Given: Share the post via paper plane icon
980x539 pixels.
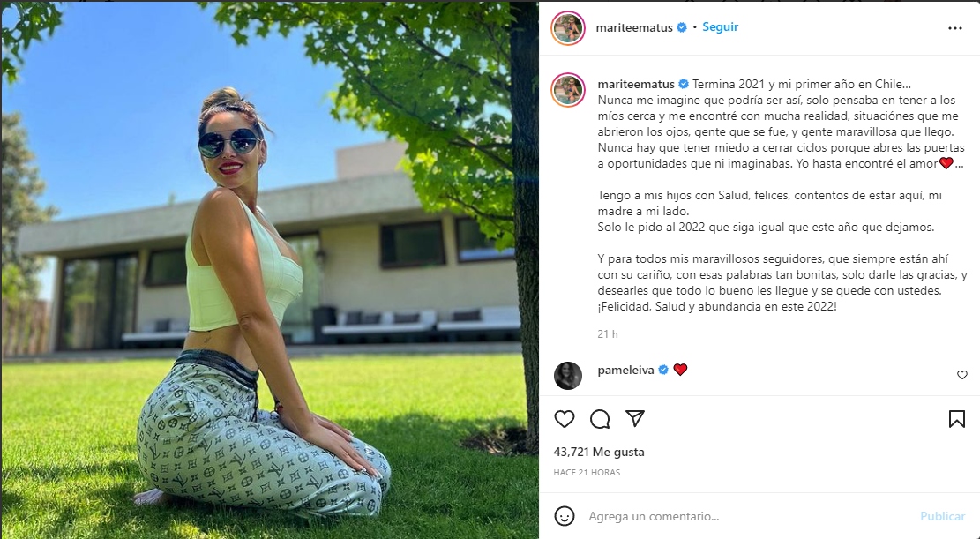Looking at the screenshot, I should pyautogui.click(x=635, y=418).
